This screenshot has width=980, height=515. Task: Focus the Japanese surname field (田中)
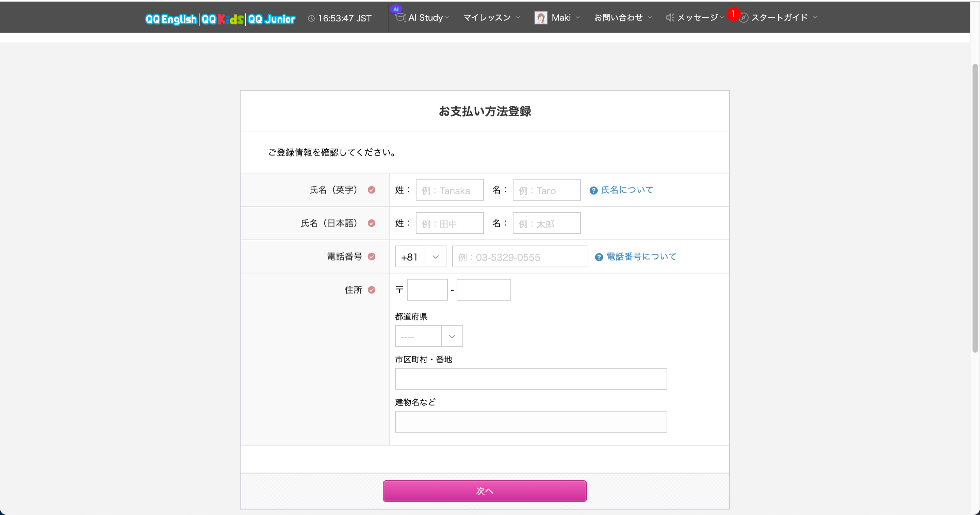pyautogui.click(x=449, y=223)
